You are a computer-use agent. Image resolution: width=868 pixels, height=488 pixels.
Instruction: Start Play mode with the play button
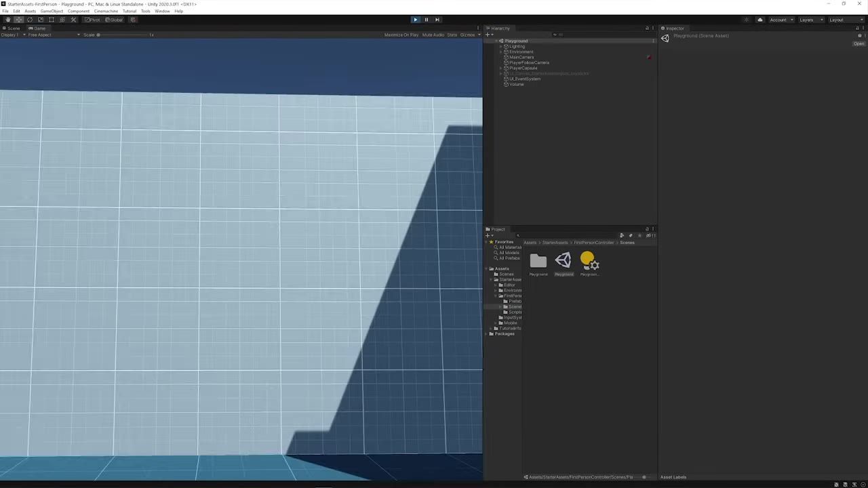click(416, 20)
